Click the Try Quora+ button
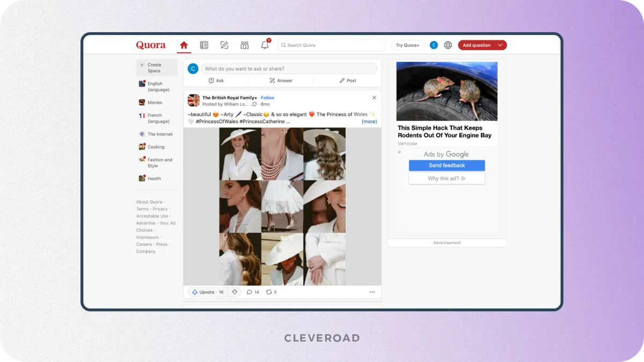This screenshot has width=644, height=362. point(407,45)
